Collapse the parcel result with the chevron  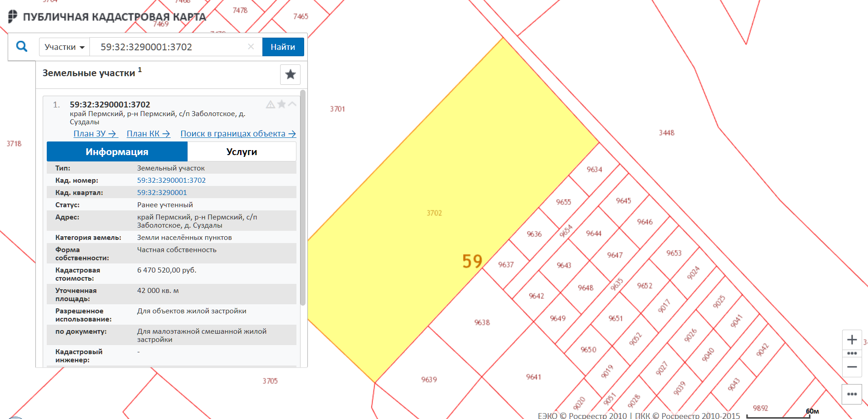(x=292, y=104)
